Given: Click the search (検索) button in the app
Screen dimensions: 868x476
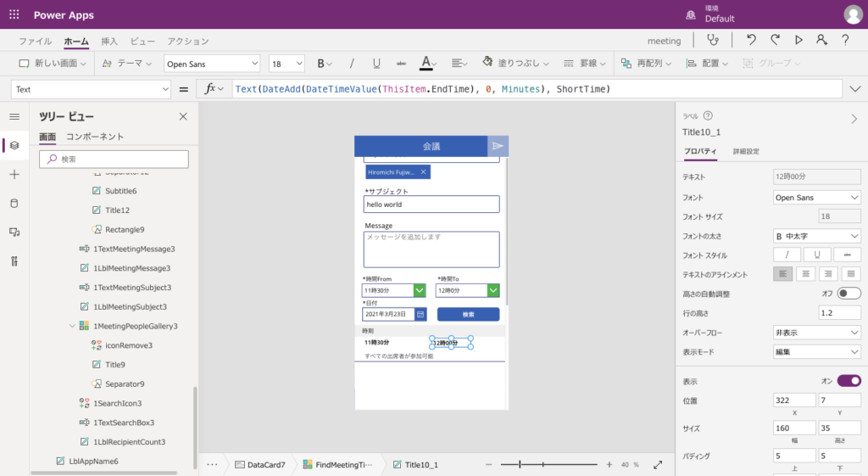Looking at the screenshot, I should pos(468,314).
